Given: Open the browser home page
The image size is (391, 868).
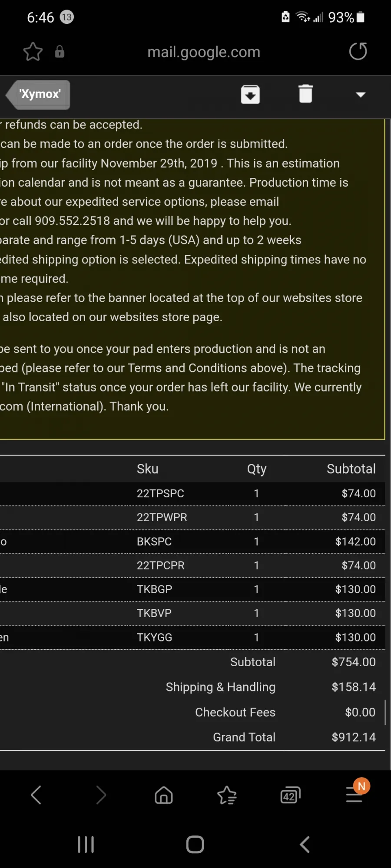Looking at the screenshot, I should 164,795.
